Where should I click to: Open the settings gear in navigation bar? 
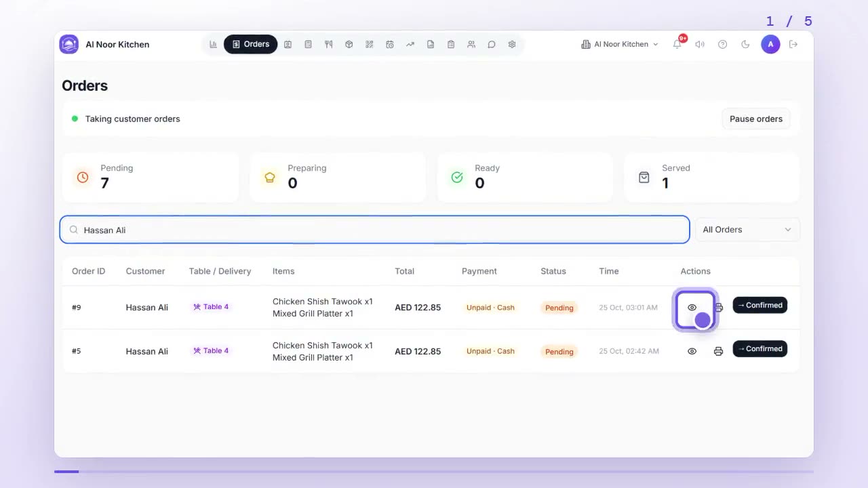(x=512, y=44)
